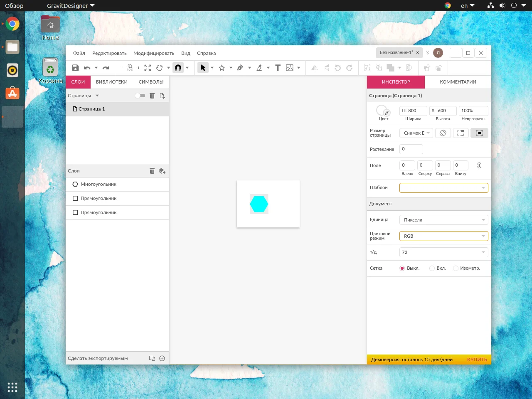Toggle the linked margins lock icon
This screenshot has height=399, width=532.
(x=479, y=165)
